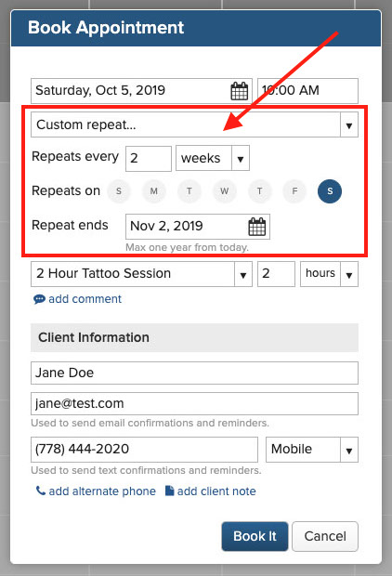The image size is (392, 576).
Task: Toggle Monday in Repeats on
Action: coord(153,191)
